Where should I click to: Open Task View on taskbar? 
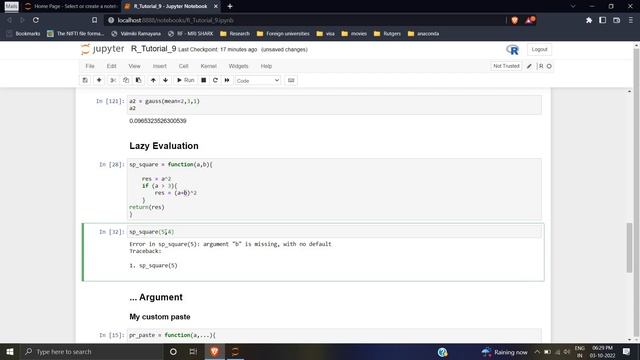point(193,351)
